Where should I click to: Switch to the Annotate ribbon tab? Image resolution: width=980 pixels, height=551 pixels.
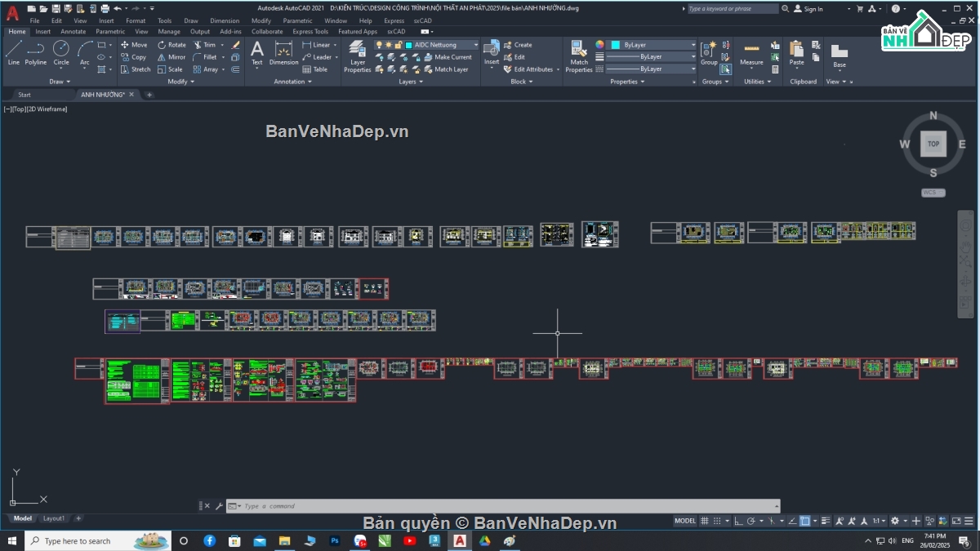[x=73, y=32]
